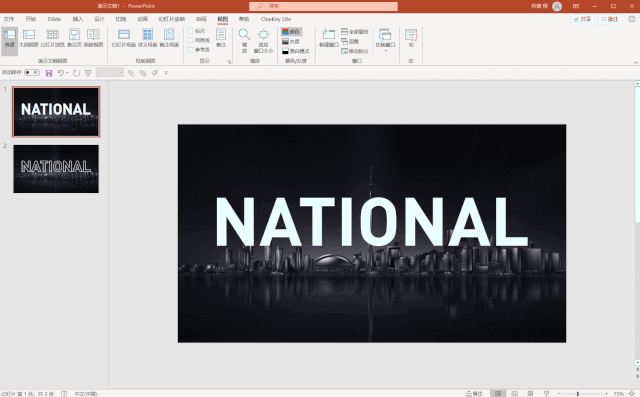Click the Undo arrow icon

(x=60, y=73)
